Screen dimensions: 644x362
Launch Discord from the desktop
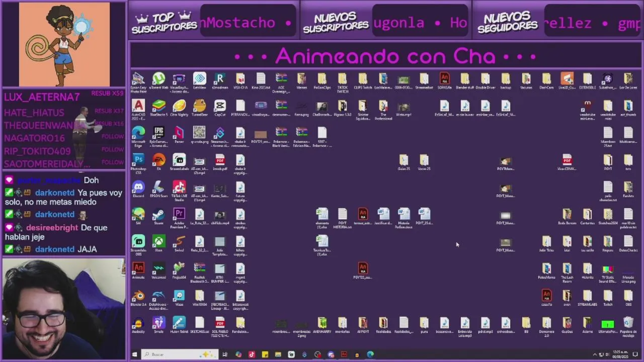click(x=138, y=190)
